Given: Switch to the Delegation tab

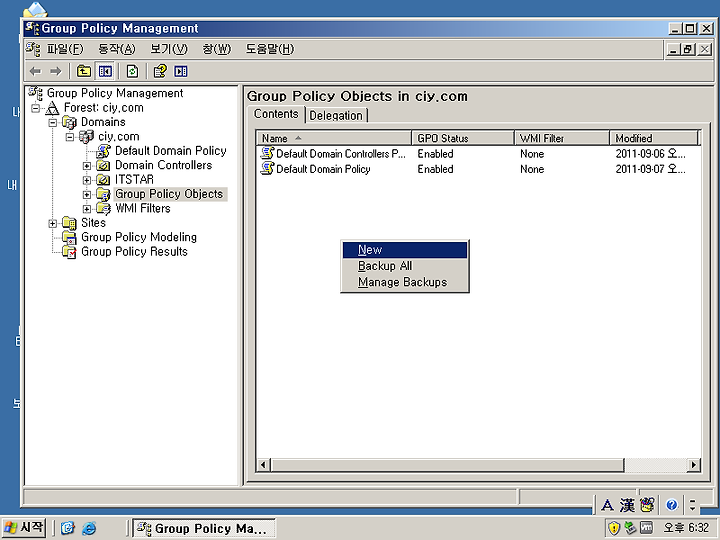Looking at the screenshot, I should [x=336, y=115].
